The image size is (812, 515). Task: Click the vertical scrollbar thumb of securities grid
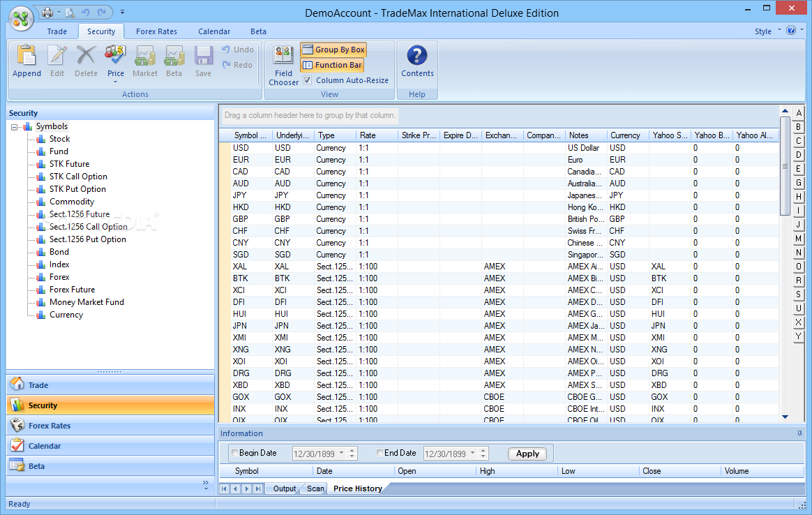click(x=785, y=166)
